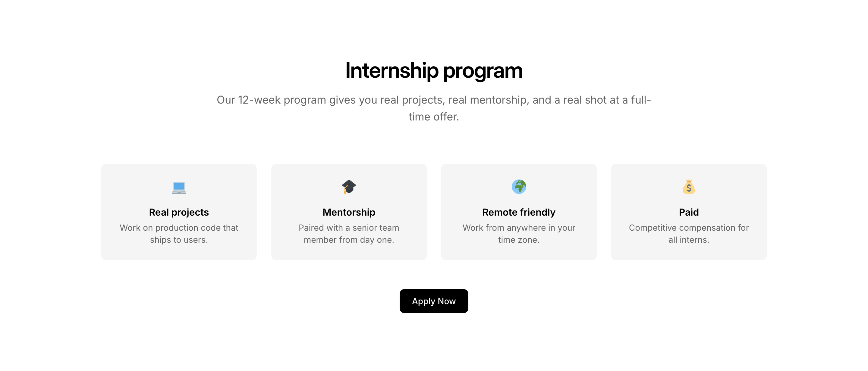This screenshot has width=868, height=371.
Task: Select the 'Real projects' card title
Action: [179, 212]
